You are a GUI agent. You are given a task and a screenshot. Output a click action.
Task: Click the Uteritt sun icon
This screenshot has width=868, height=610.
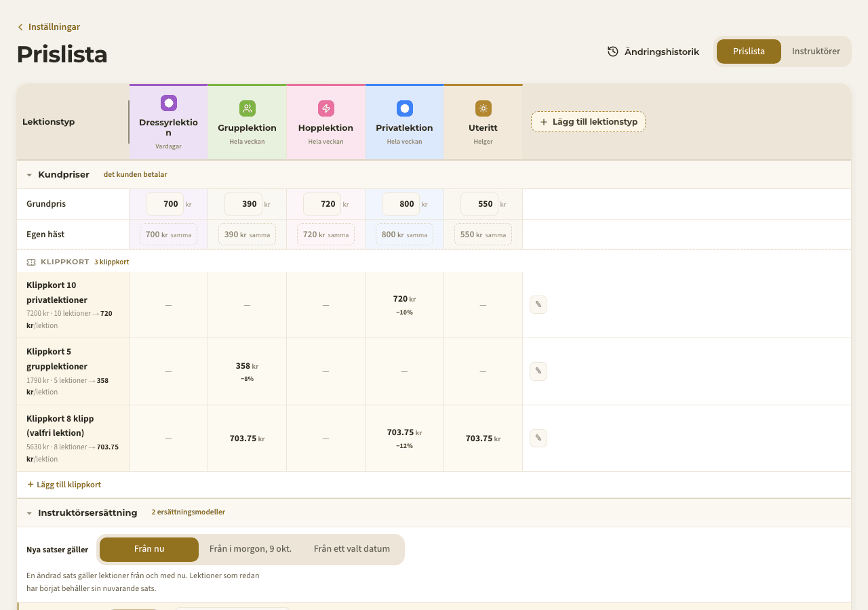tap(484, 108)
